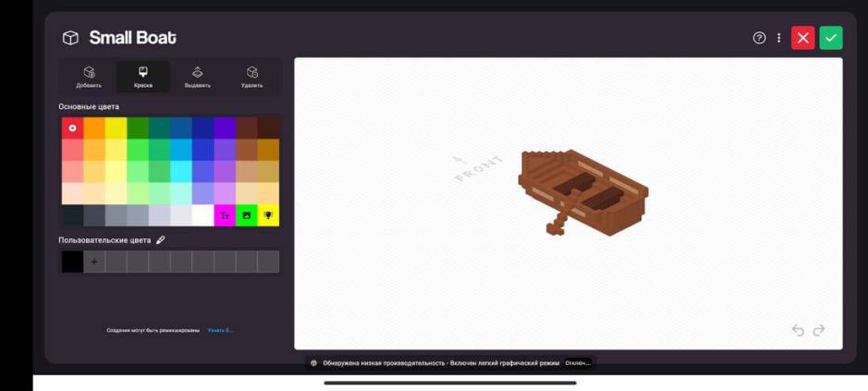Open the three-dot more options menu
This screenshot has width=868, height=391.
coord(779,38)
